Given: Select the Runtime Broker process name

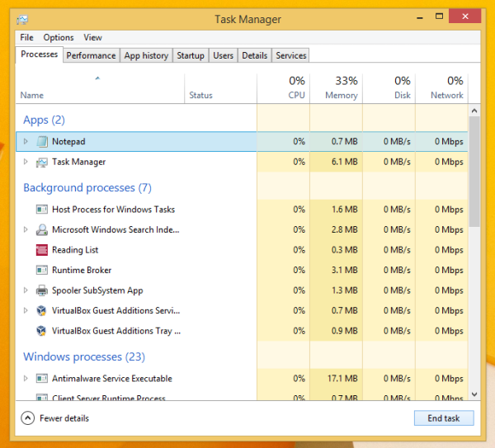Looking at the screenshot, I should pyautogui.click(x=82, y=271).
